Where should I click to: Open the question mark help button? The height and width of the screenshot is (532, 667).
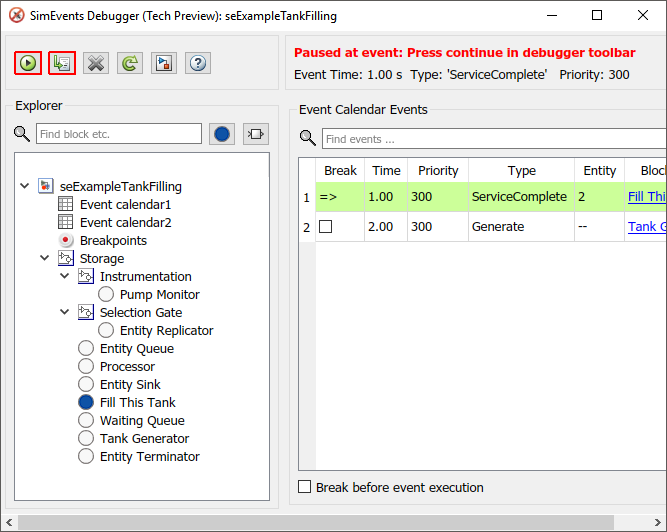tap(198, 63)
